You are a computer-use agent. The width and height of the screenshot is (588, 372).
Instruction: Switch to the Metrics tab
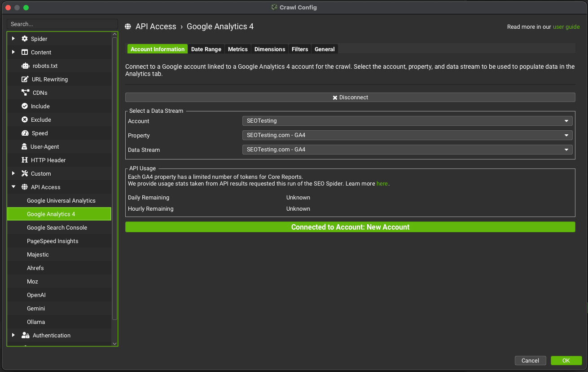pyautogui.click(x=238, y=49)
